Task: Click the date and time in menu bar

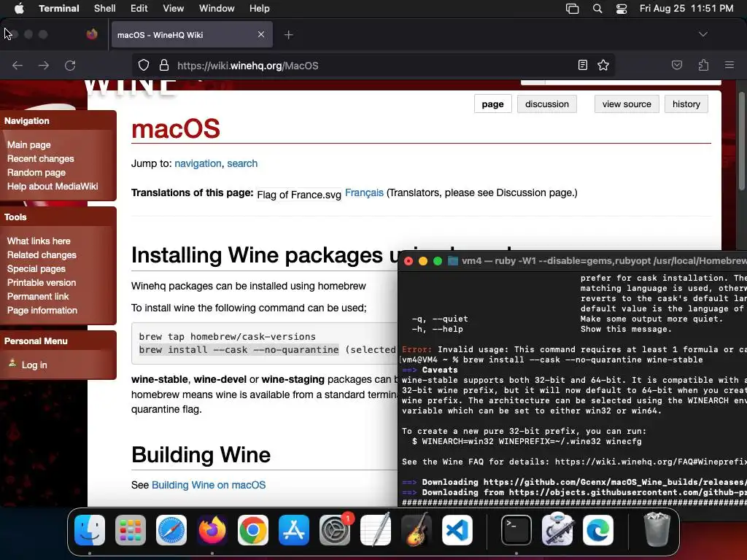Action: (x=686, y=9)
